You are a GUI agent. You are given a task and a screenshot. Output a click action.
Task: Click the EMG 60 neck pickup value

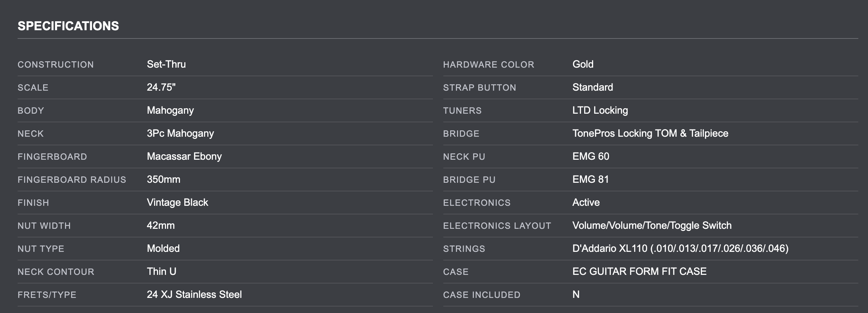[x=591, y=156]
